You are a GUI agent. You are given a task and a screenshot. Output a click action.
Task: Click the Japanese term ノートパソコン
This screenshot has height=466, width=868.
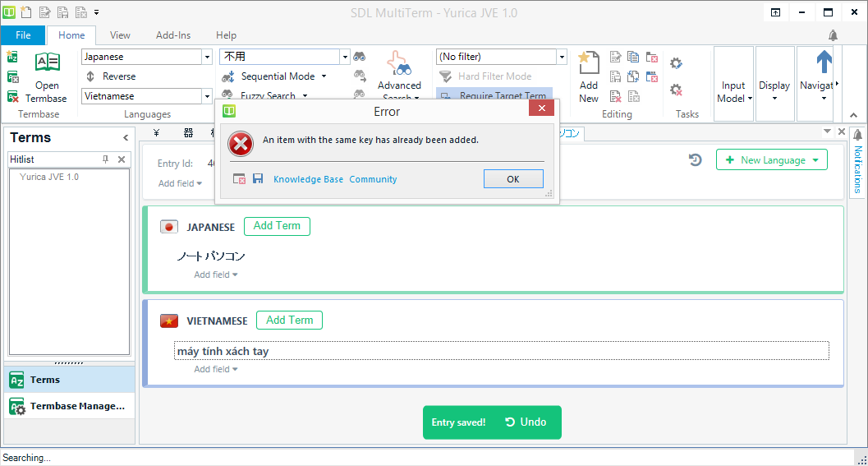coord(211,256)
